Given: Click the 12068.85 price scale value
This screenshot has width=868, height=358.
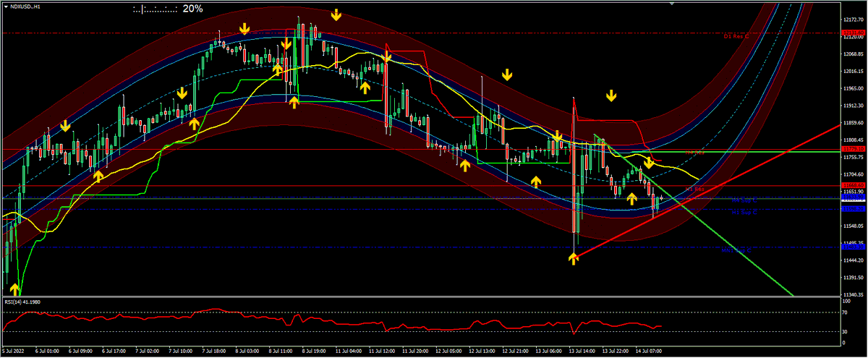Looking at the screenshot, I should [854, 54].
